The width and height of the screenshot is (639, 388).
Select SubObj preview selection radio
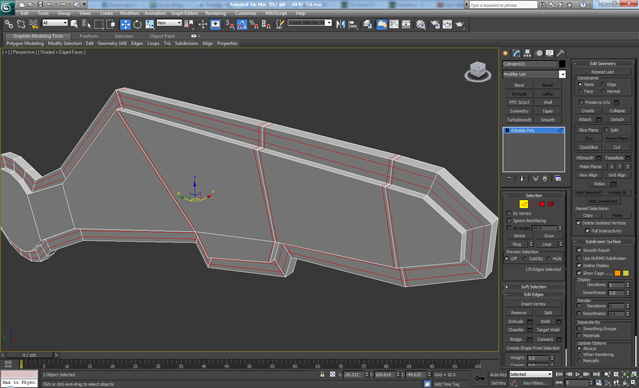pos(525,259)
